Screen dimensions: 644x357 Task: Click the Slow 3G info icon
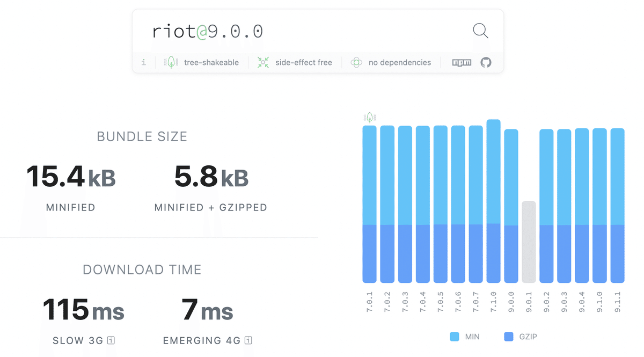pos(111,340)
